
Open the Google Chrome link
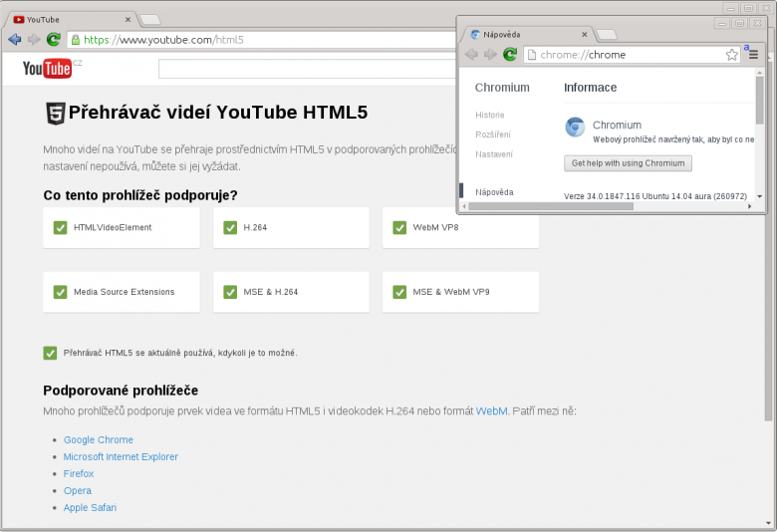(98, 439)
